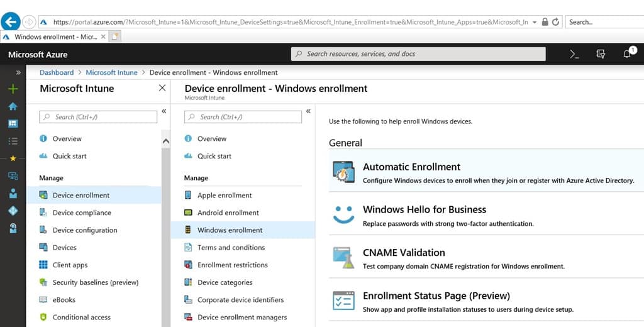This screenshot has width=644, height=327.
Task: Expand the left sidebar with double chevron
Action: point(18,72)
